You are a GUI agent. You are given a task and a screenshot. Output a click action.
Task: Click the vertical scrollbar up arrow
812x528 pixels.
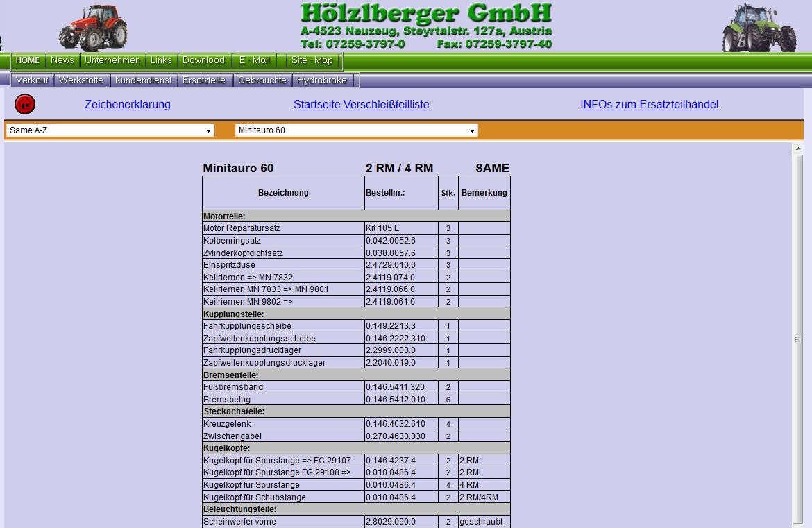pos(797,148)
